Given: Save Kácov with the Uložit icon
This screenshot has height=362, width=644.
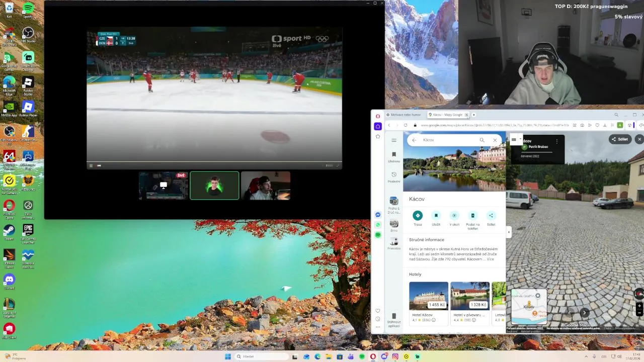Looking at the screenshot, I should [436, 216].
